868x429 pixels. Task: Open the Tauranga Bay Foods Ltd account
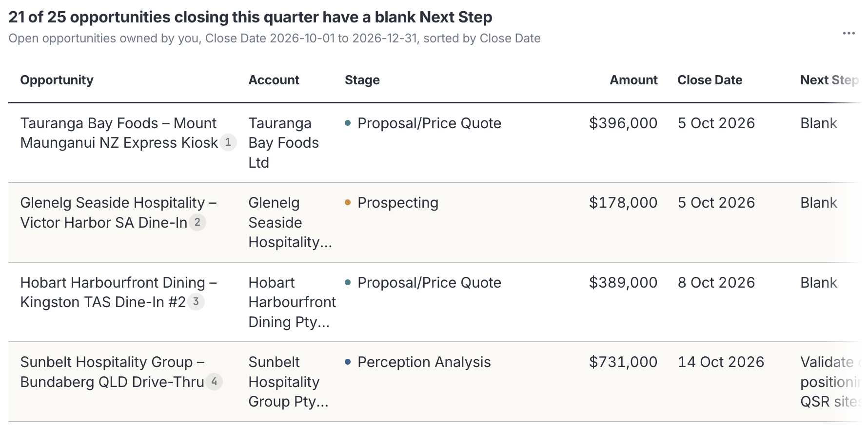[283, 143]
